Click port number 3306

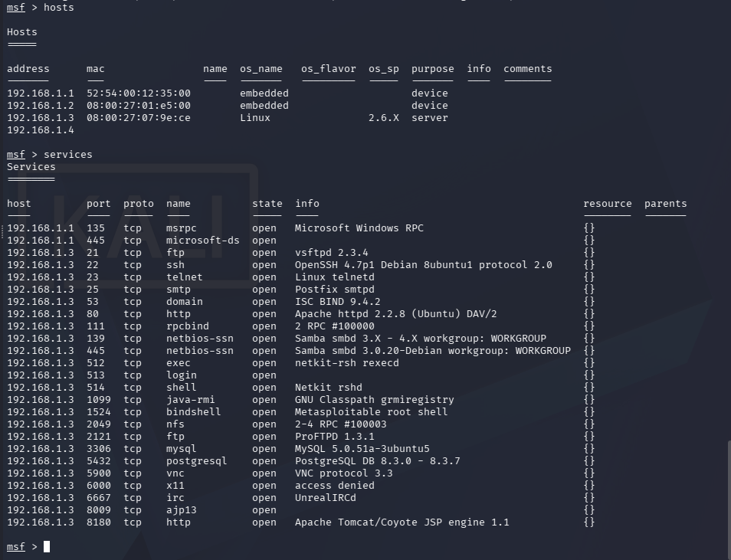[98, 449]
